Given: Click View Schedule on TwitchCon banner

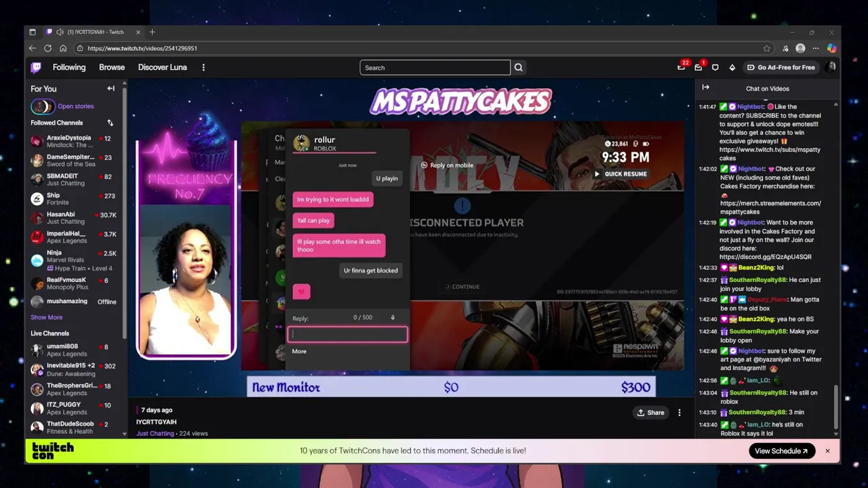Looking at the screenshot, I should click(781, 451).
